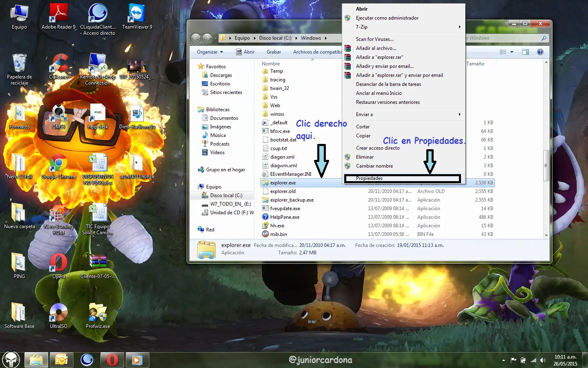Image resolution: width=588 pixels, height=368 pixels.
Task: Choose Ejecutar como administrador
Action: coord(387,18)
